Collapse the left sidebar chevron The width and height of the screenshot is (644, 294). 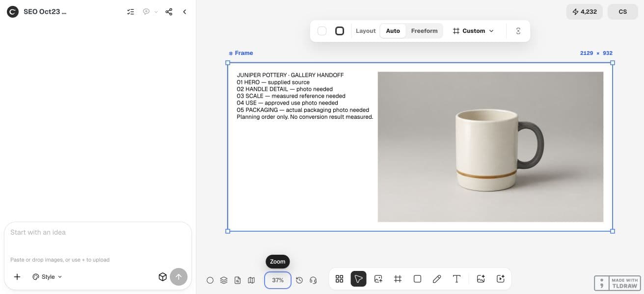click(x=185, y=12)
